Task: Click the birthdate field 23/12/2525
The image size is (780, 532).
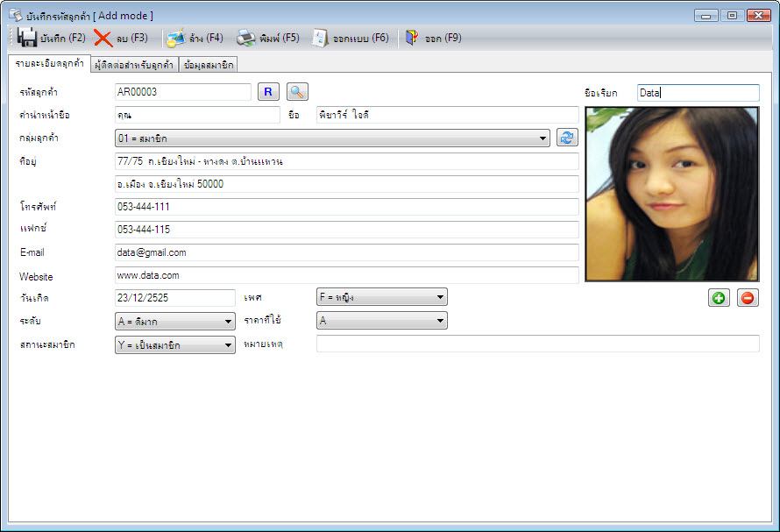Action: click(174, 298)
